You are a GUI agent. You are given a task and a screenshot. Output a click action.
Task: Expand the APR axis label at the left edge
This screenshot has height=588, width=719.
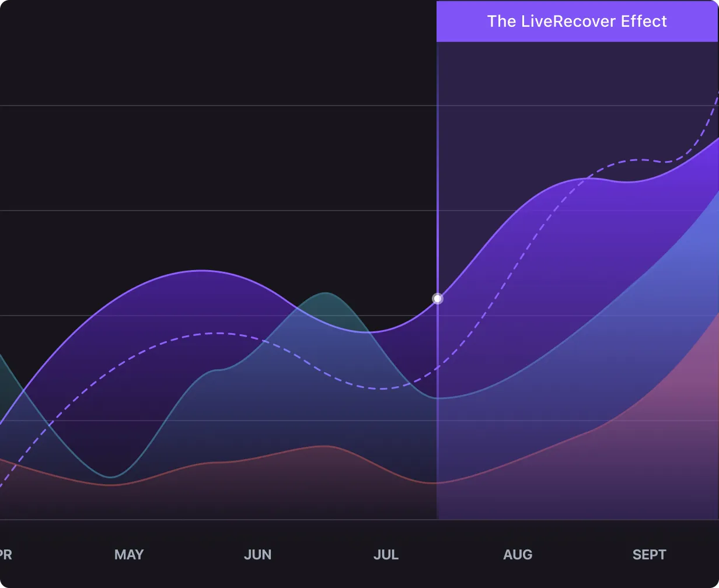tap(6, 555)
